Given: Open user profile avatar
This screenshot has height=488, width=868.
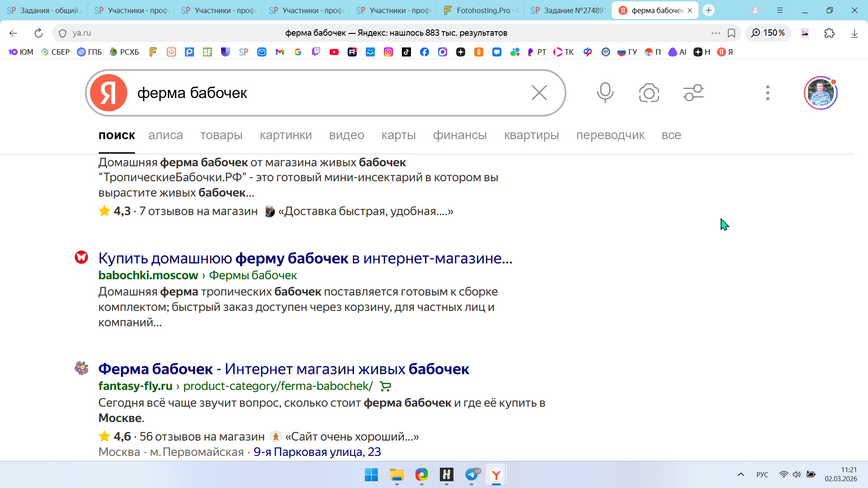Looking at the screenshot, I should [x=820, y=93].
